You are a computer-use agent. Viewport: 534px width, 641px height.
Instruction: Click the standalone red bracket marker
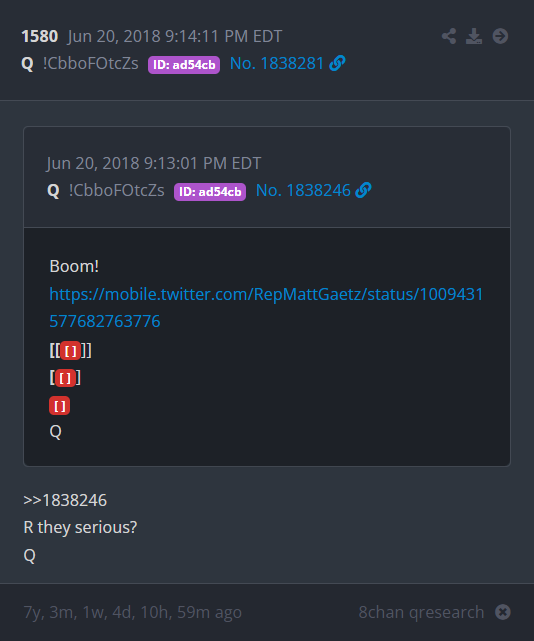60,406
